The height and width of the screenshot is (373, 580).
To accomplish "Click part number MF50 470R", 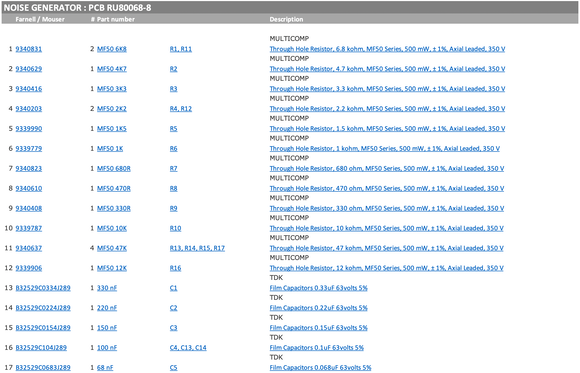I will tap(114, 189).
